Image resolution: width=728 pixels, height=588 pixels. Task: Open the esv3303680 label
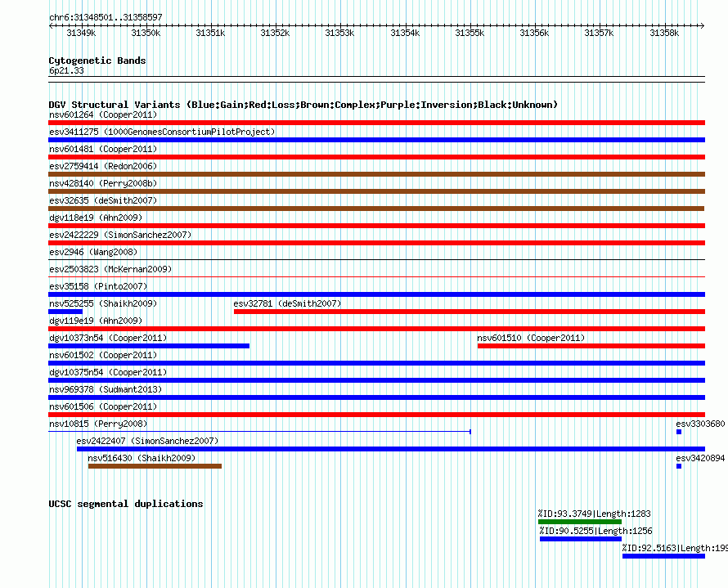click(700, 424)
